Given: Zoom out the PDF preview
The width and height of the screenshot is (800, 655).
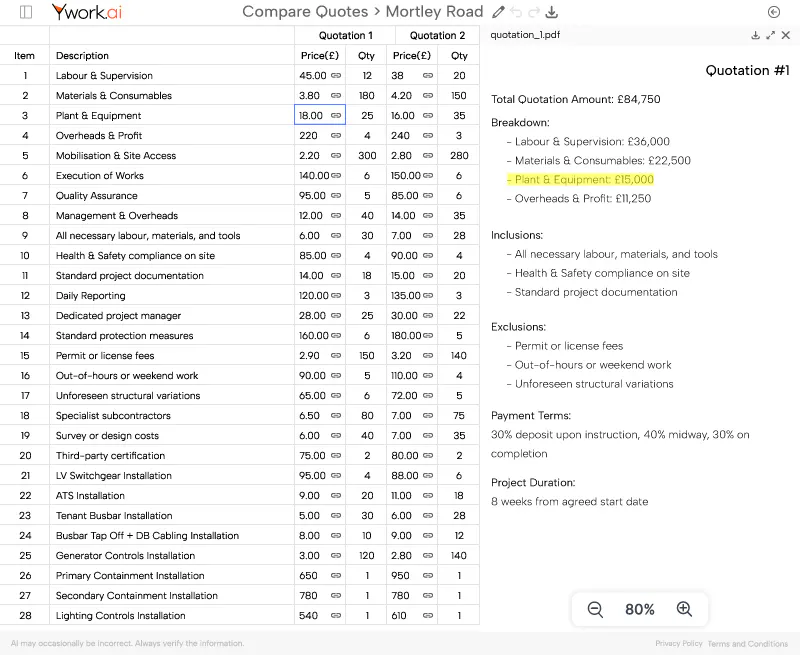Looking at the screenshot, I should pos(595,609).
